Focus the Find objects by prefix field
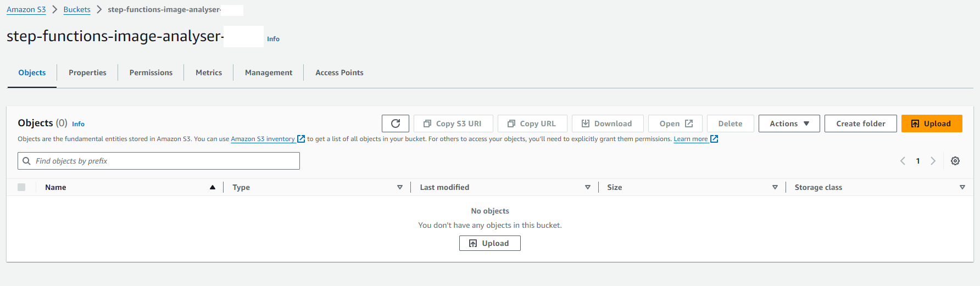This screenshot has height=286, width=980. 159,161
